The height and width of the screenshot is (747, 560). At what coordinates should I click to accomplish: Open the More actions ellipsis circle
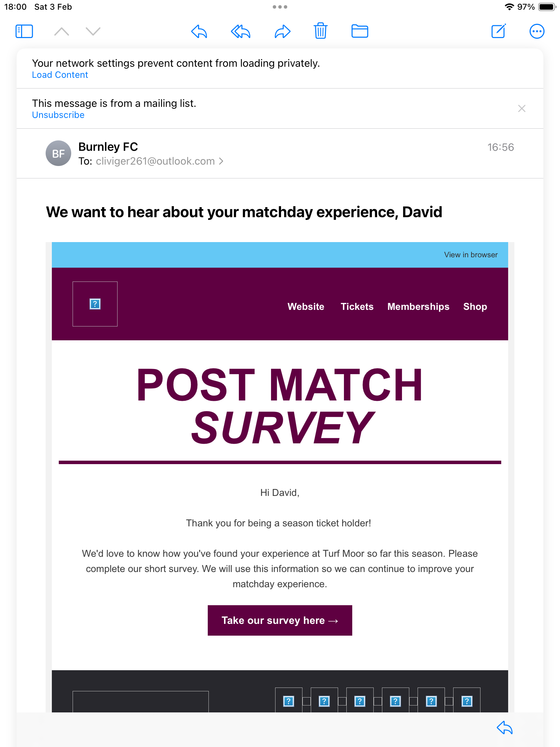click(x=537, y=31)
